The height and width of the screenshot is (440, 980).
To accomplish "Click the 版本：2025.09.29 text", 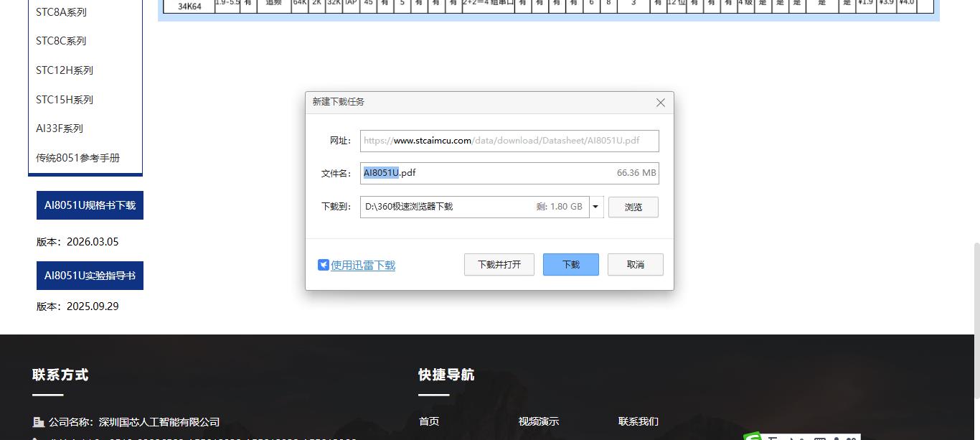I will (77, 306).
